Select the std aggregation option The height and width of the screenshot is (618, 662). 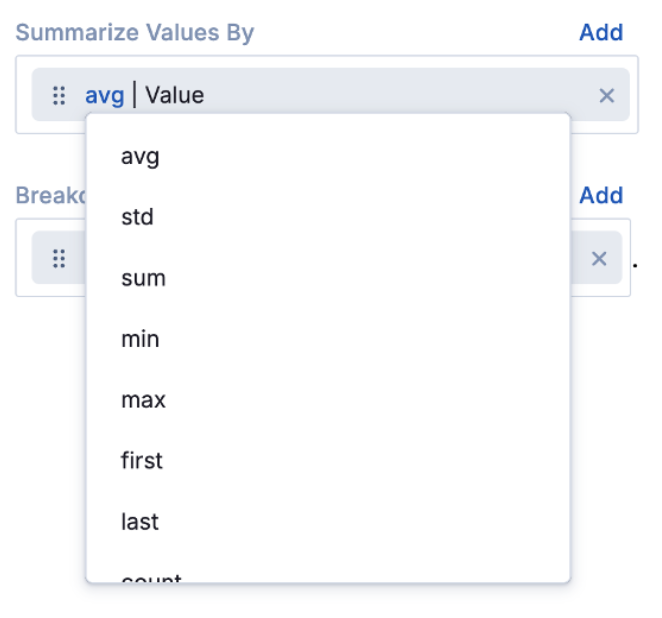[137, 217]
